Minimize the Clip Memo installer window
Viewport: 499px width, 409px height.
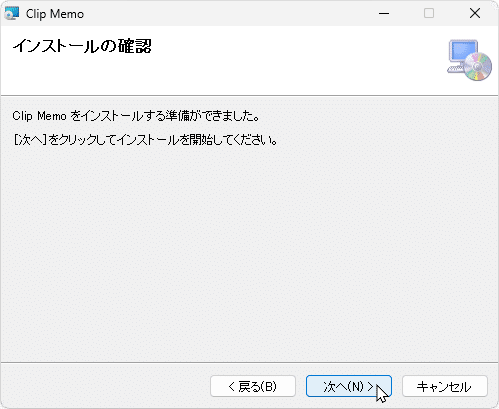(384, 14)
